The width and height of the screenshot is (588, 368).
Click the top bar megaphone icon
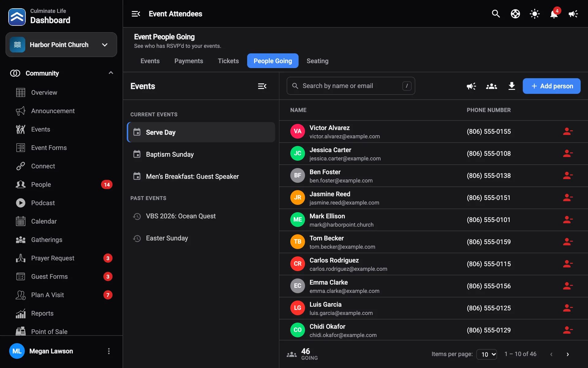573,14
